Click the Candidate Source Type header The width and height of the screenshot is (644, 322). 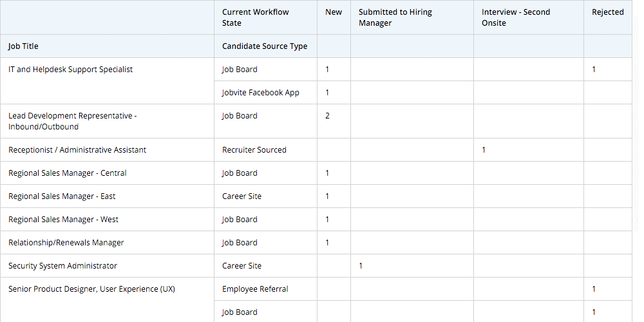click(265, 46)
